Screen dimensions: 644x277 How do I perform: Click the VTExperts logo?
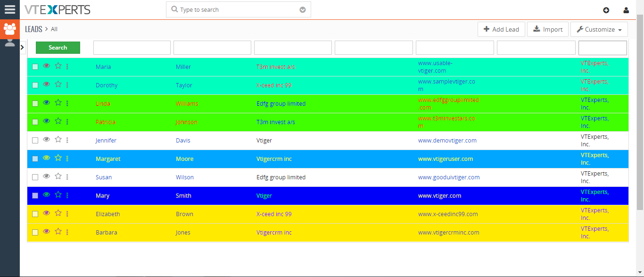58,9
